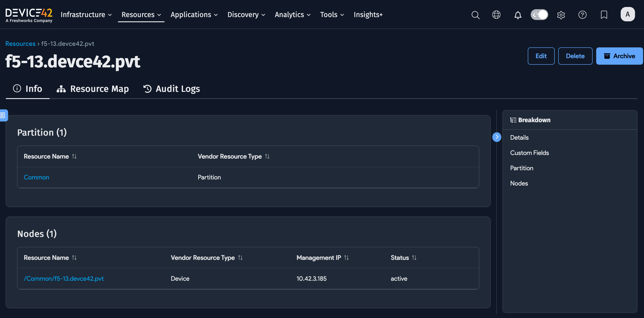This screenshot has width=644, height=318.
Task: Expand the Tools menu
Action: (x=332, y=15)
